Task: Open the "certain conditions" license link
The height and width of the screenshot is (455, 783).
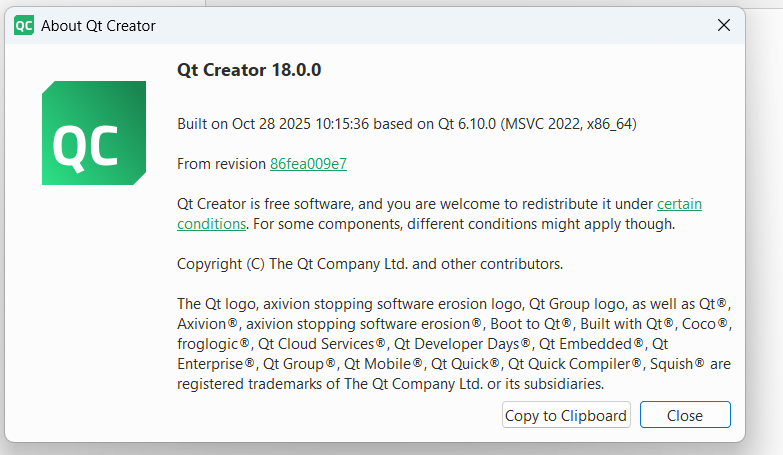Action: pyautogui.click(x=679, y=204)
